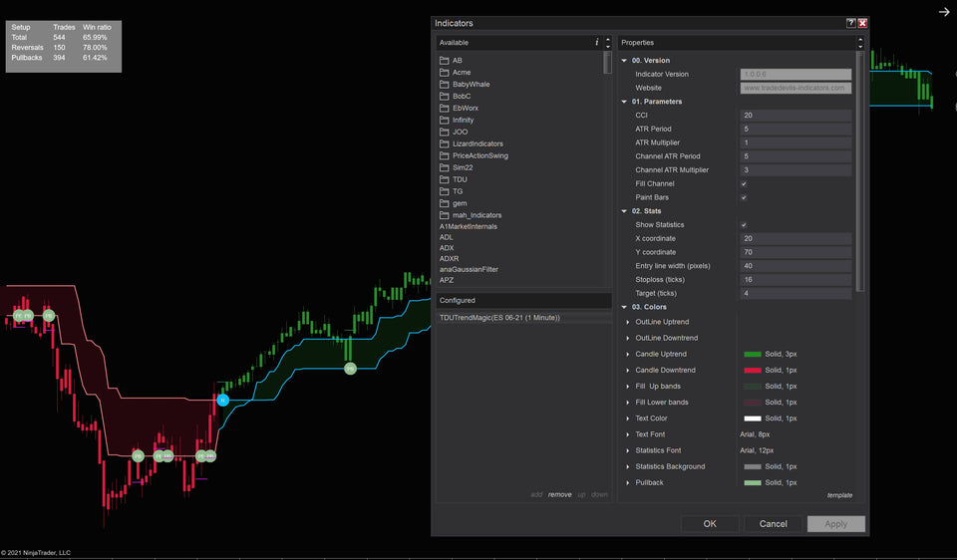The image size is (957, 560).
Task: Click the red Candle Downtrend color swatch
Action: click(x=753, y=371)
